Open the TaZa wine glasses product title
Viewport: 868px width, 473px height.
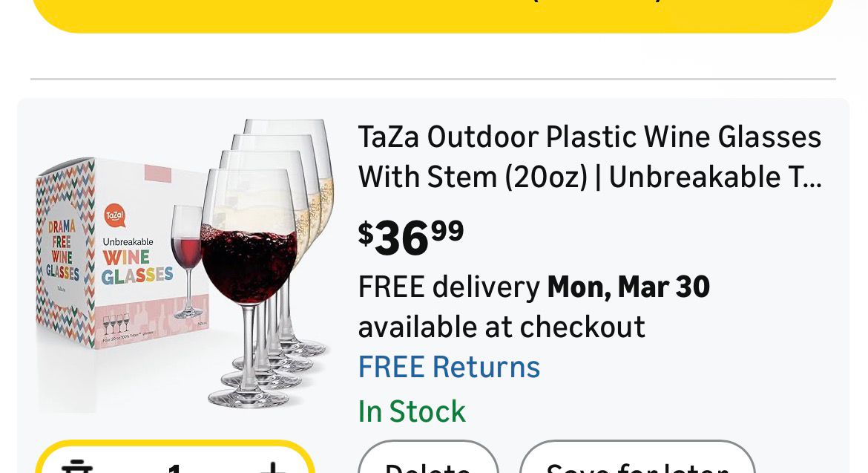tap(590, 157)
